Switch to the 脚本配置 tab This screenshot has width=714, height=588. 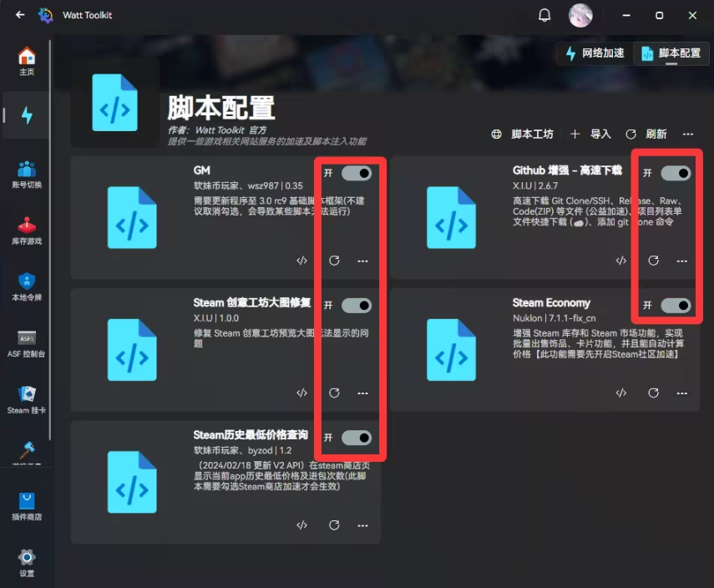click(671, 53)
